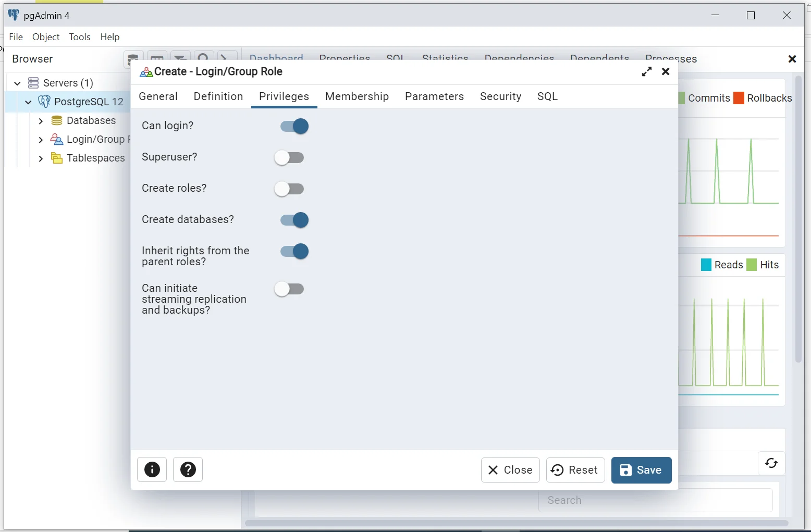Image resolution: width=811 pixels, height=532 pixels.
Task: Click the Reads legend swatch
Action: [x=706, y=265]
